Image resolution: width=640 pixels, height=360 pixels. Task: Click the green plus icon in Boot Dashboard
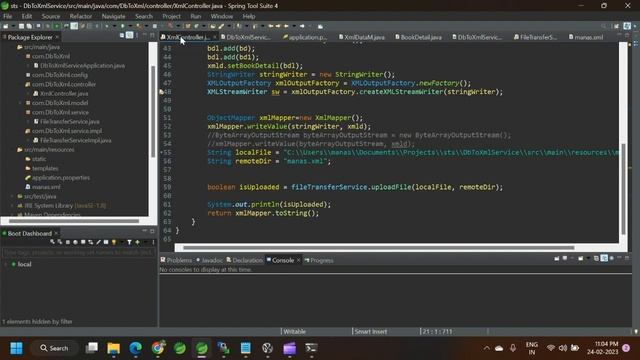pyautogui.click(x=138, y=242)
